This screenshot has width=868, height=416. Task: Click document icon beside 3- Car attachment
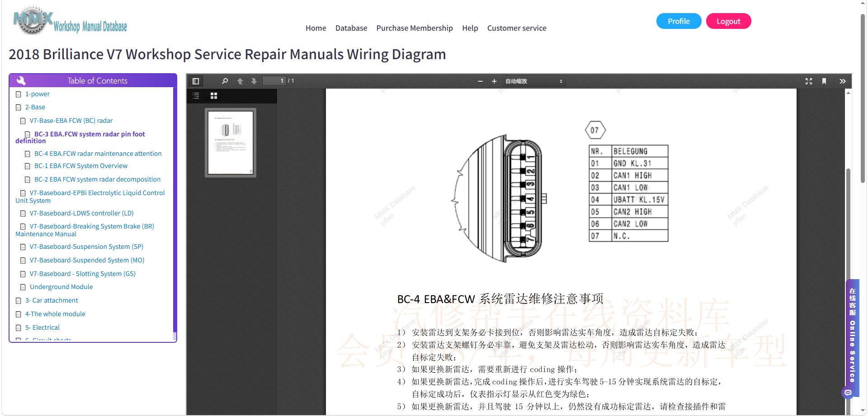pos(19,301)
